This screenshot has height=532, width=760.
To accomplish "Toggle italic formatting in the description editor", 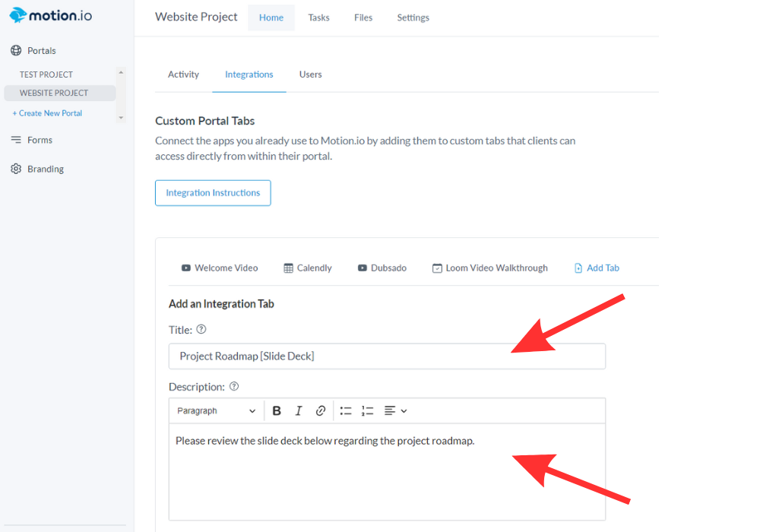I will 299,411.
